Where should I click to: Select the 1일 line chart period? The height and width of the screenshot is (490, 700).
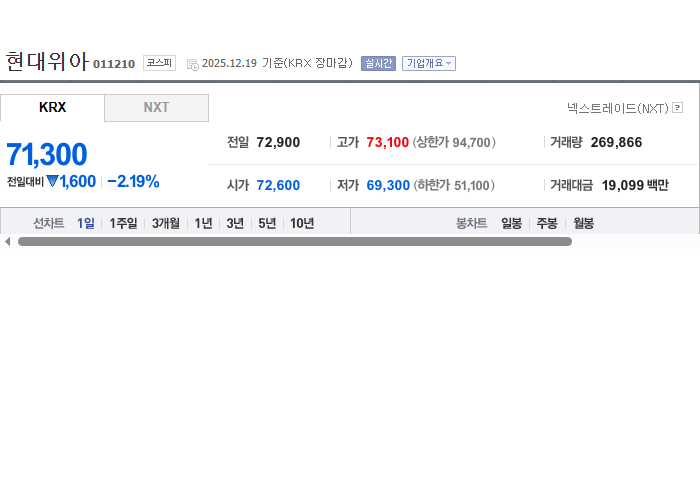coord(86,223)
